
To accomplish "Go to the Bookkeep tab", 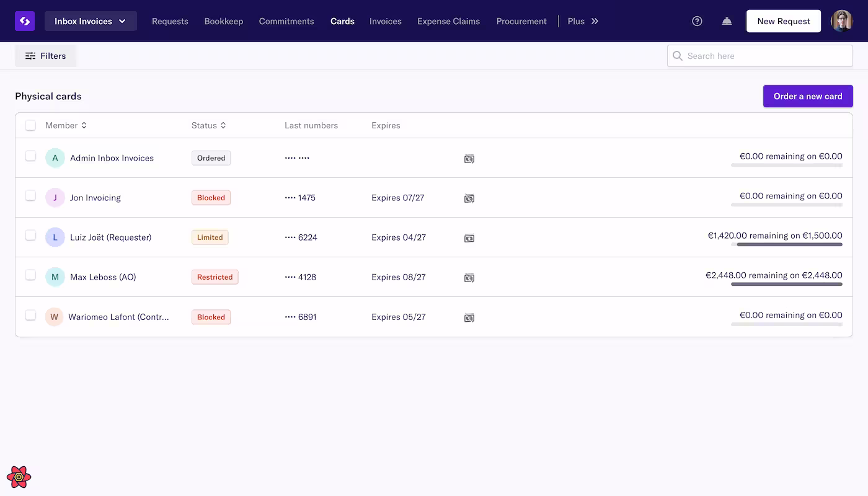I will click(224, 21).
